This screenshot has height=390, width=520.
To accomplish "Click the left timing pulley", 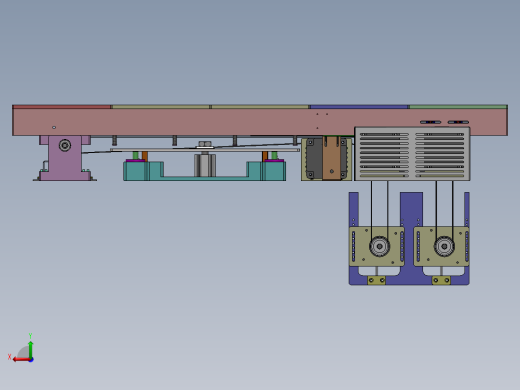I will 379,246.
